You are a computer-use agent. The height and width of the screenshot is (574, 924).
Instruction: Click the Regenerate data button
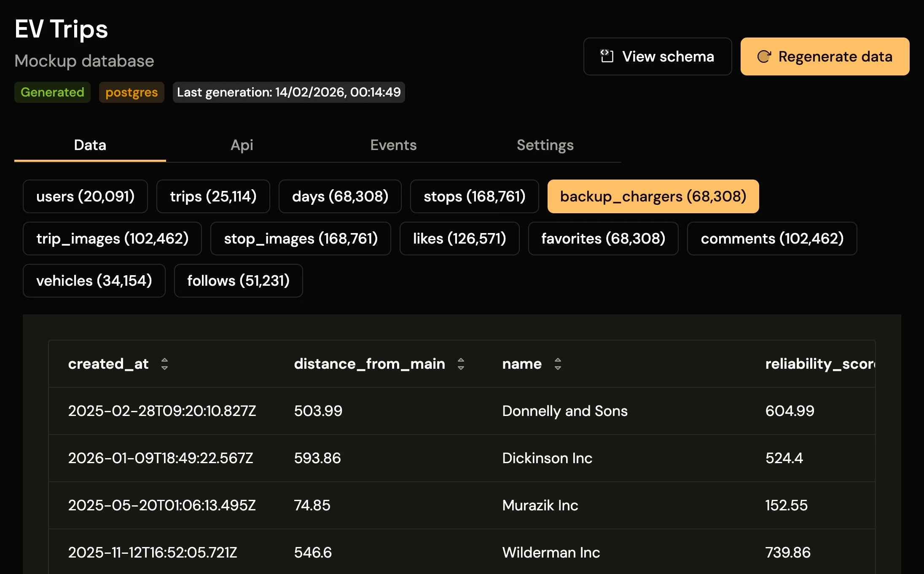point(825,56)
